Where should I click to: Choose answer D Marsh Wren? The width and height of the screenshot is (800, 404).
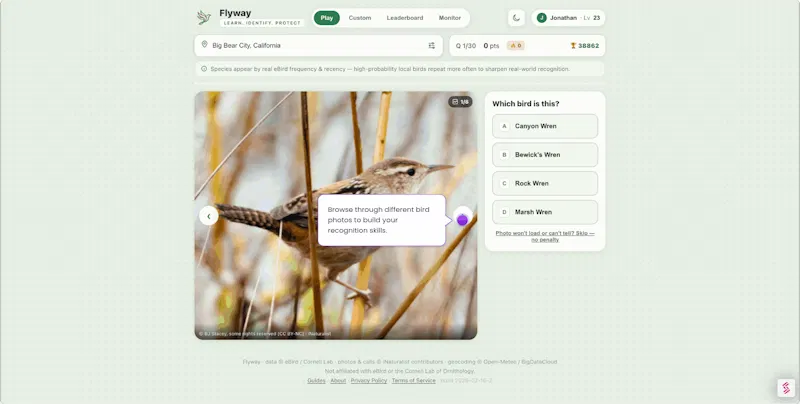click(545, 212)
